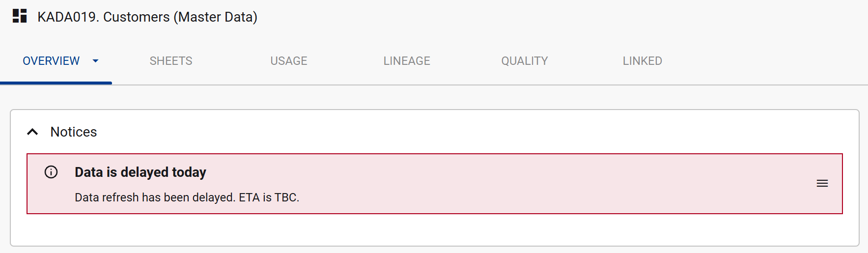
Task: Click empty header area right of page title
Action: pyautogui.click(x=540, y=17)
